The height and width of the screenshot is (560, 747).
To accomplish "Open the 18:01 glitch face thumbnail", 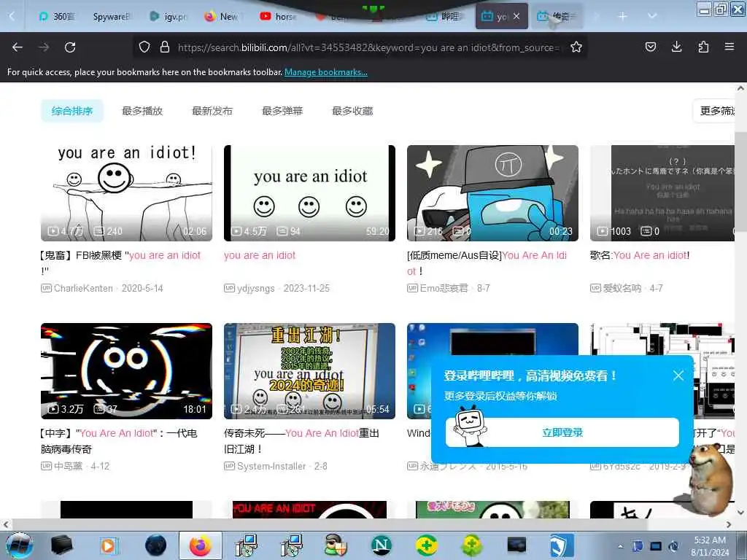I will click(x=126, y=371).
